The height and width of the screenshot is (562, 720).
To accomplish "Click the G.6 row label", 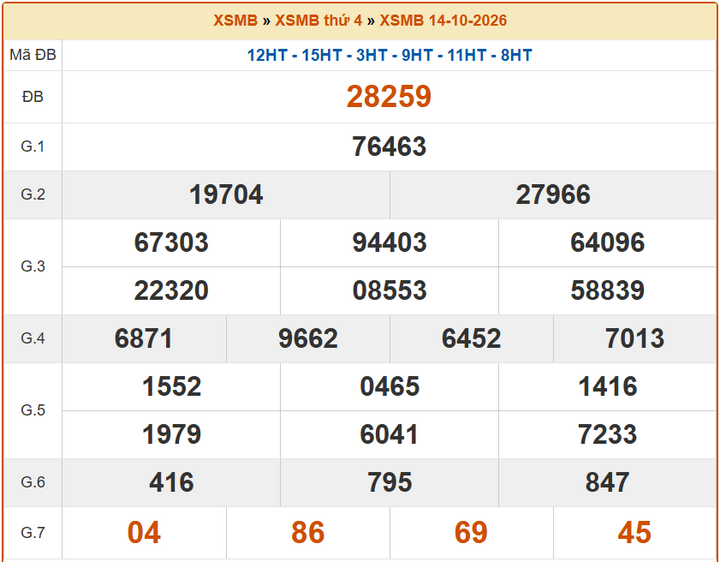I will tap(33, 483).
